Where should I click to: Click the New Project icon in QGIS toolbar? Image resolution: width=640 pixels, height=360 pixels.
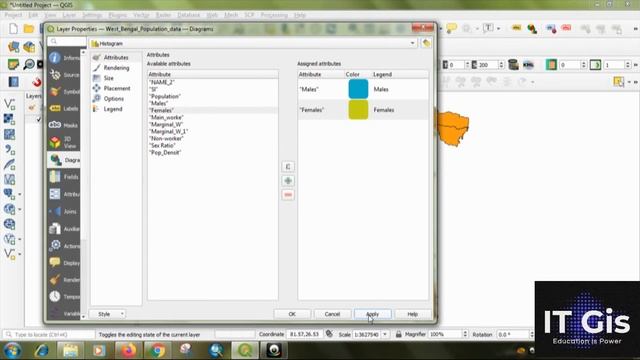tap(13, 29)
